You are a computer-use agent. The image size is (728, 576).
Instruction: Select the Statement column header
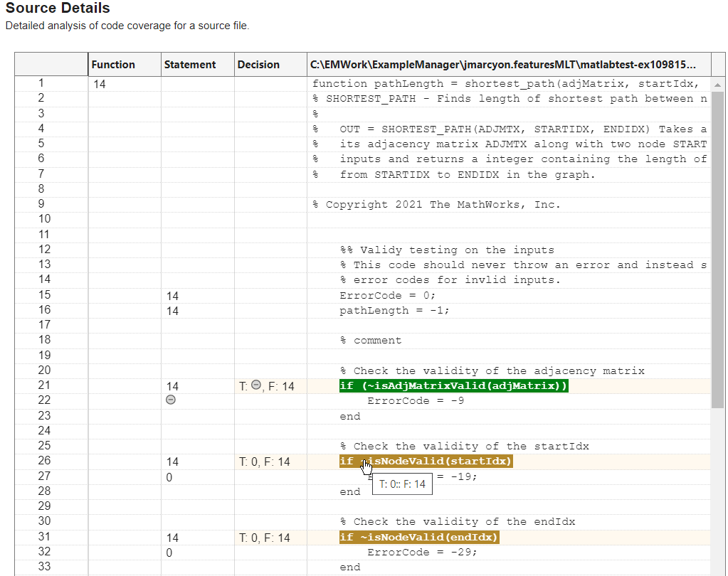pyautogui.click(x=190, y=65)
